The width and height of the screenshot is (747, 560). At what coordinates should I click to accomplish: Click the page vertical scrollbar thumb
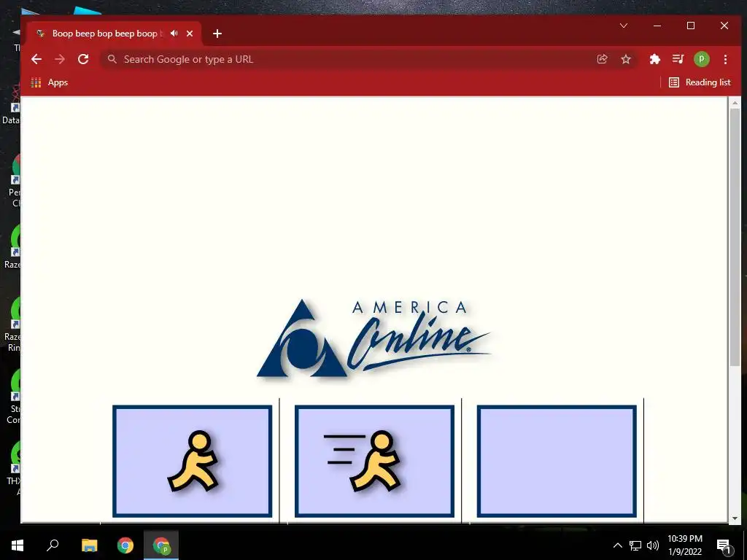tap(735, 237)
